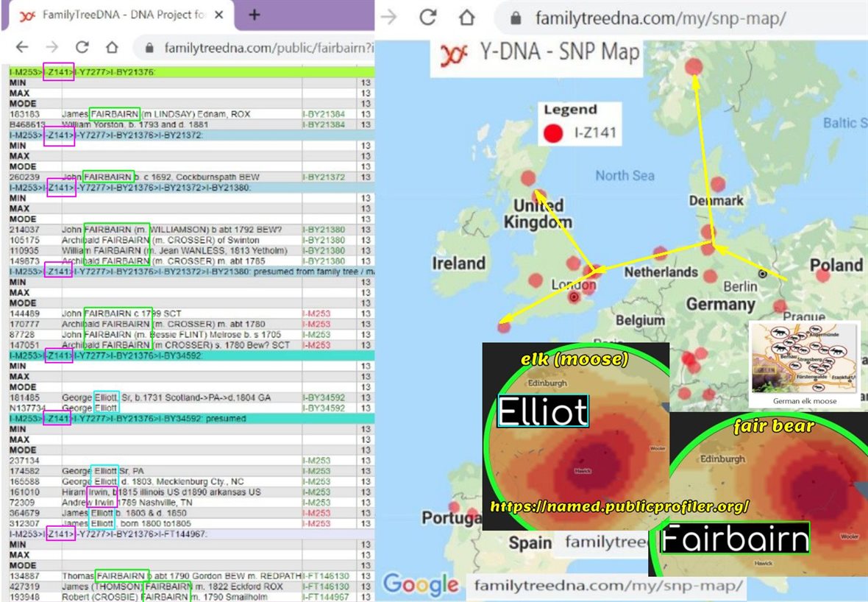Click the red I-Z141 legend circle
This screenshot has height=602, width=868.
(x=552, y=132)
